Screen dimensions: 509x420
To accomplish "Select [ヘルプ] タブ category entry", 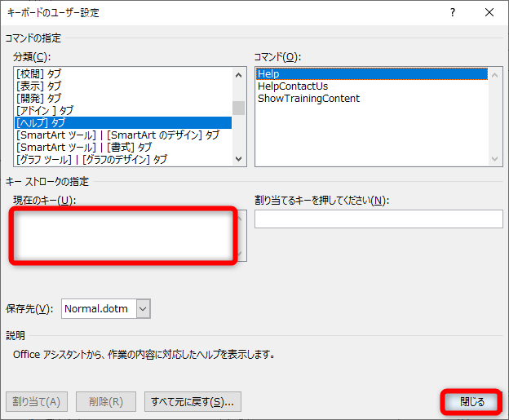I will (123, 122).
